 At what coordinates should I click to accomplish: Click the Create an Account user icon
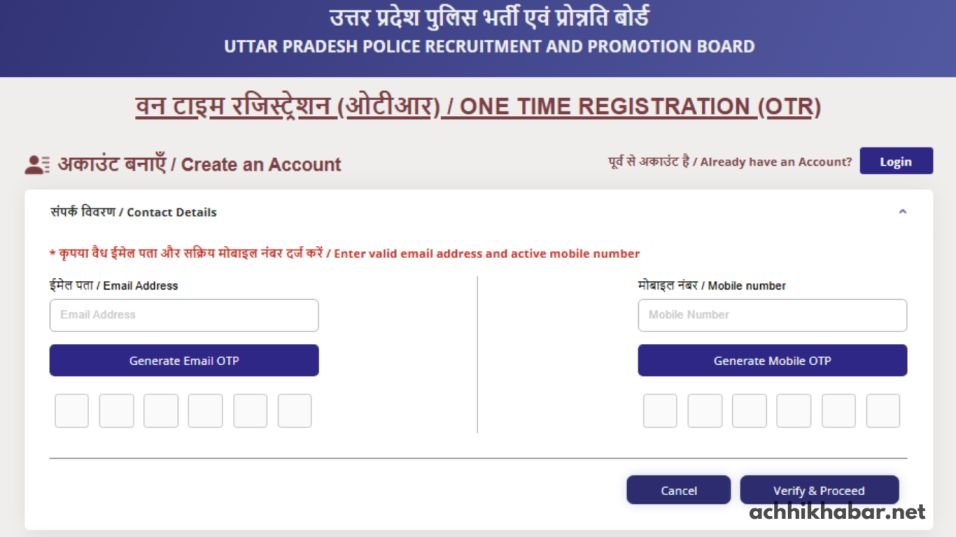tap(38, 165)
